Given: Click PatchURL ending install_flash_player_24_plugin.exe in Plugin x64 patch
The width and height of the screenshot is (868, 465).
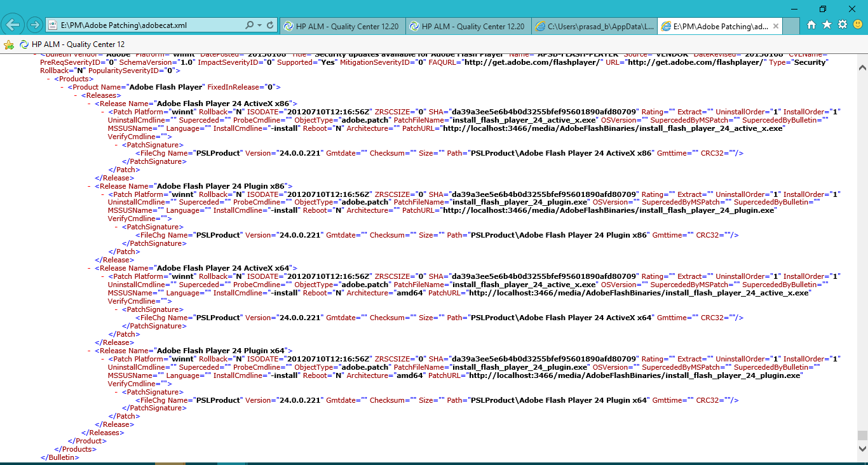Looking at the screenshot, I should coord(634,375).
